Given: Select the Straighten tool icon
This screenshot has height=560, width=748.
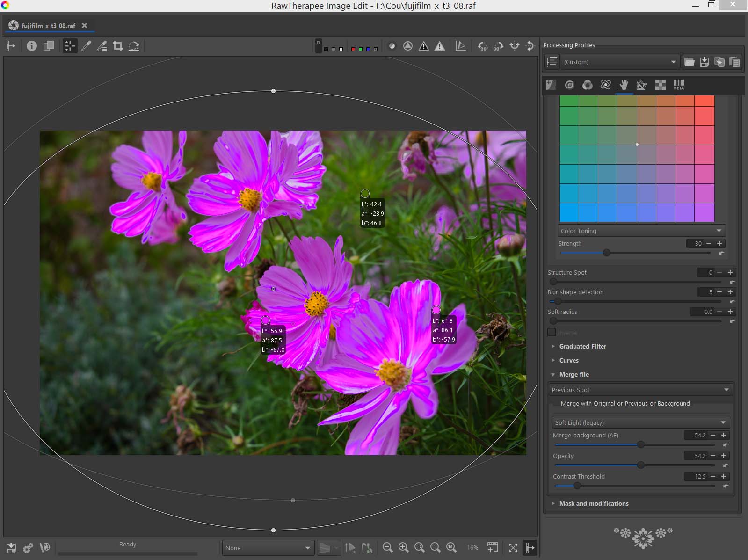Looking at the screenshot, I should (134, 46).
